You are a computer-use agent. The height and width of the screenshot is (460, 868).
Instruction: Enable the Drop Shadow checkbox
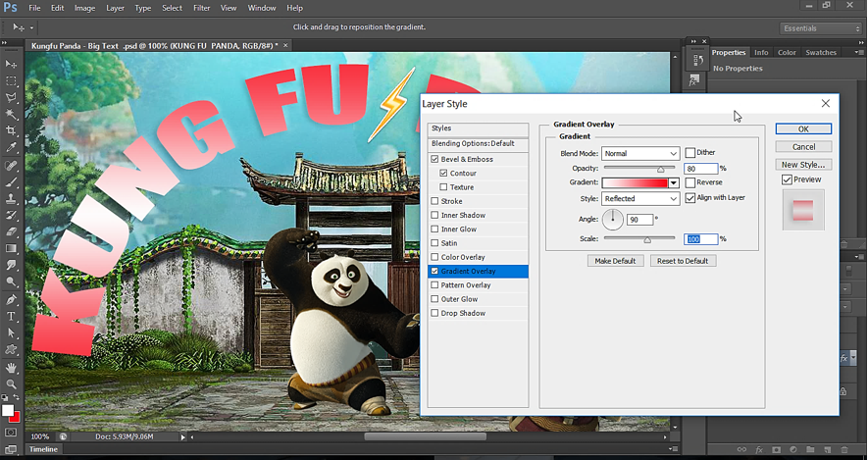click(x=434, y=313)
